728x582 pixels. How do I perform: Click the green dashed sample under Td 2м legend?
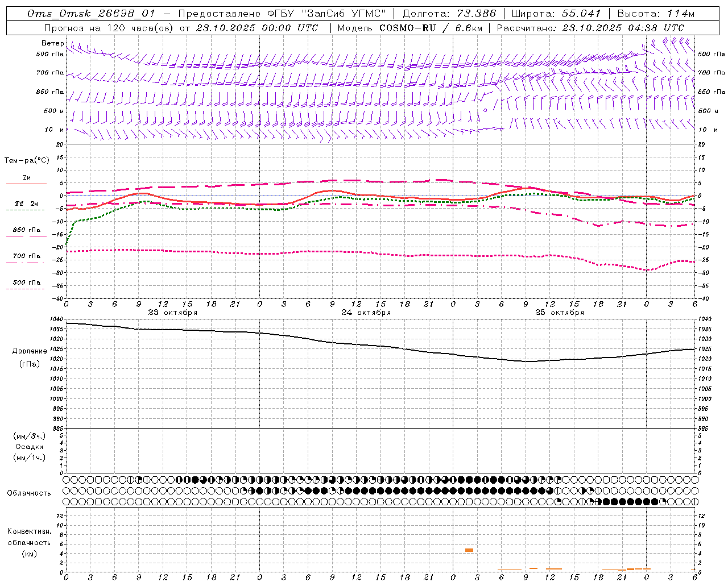pyautogui.click(x=25, y=210)
